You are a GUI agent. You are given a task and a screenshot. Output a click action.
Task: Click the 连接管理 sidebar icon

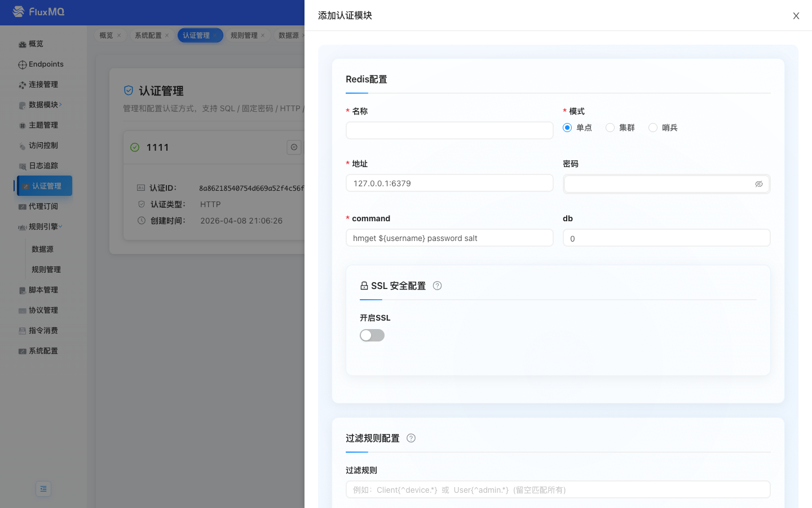23,85
